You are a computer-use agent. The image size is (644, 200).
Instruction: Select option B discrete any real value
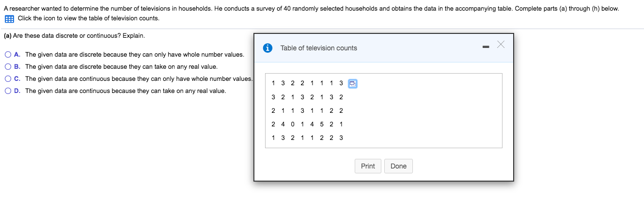[9, 67]
